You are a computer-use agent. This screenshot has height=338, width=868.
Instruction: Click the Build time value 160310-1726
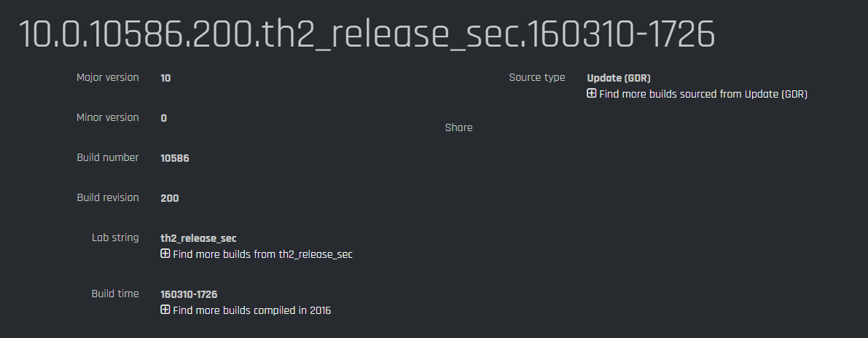coord(189,294)
